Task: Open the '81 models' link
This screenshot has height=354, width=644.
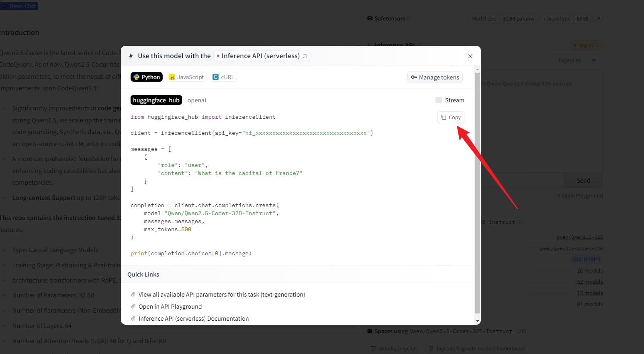Action: tap(590, 305)
